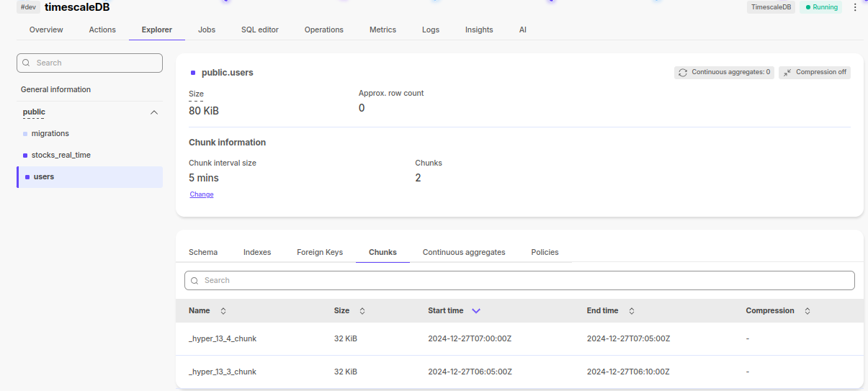
Task: Click the Compression off button
Action: 815,73
